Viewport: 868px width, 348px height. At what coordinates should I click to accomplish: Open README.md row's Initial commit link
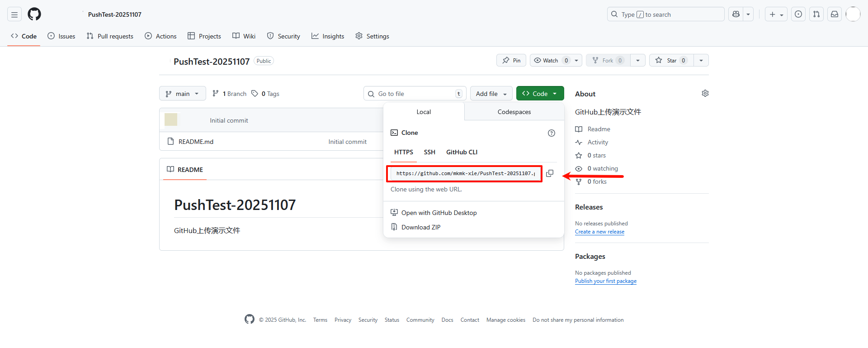[x=347, y=142]
